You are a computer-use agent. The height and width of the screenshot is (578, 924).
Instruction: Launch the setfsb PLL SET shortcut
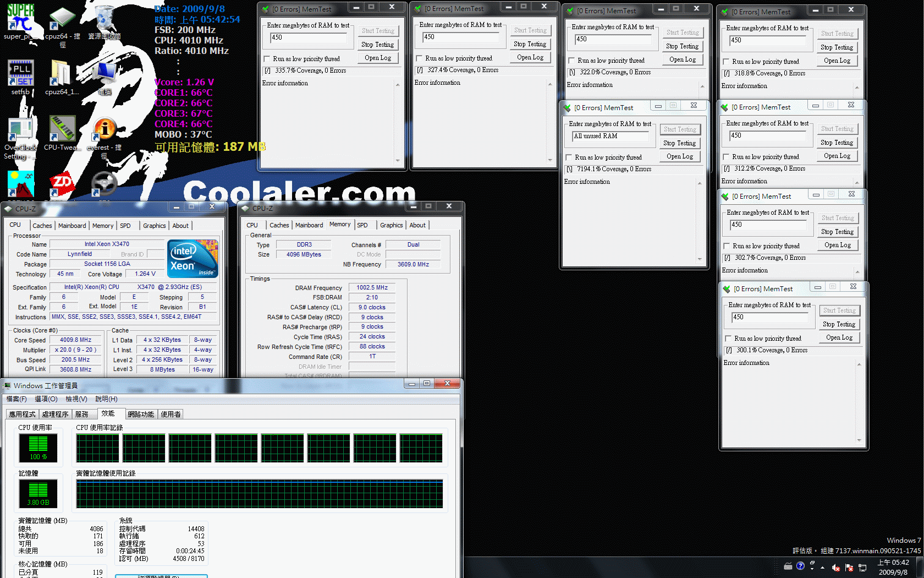coord(20,73)
